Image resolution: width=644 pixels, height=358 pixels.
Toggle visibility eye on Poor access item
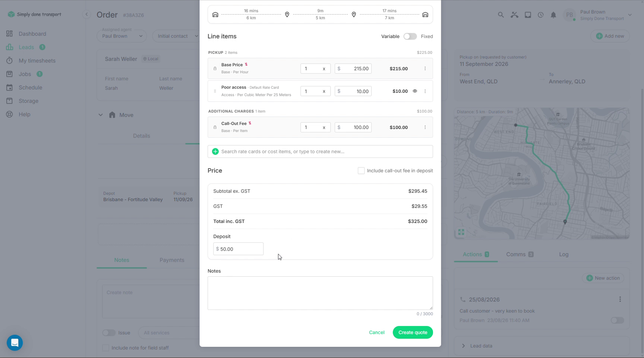click(x=415, y=91)
